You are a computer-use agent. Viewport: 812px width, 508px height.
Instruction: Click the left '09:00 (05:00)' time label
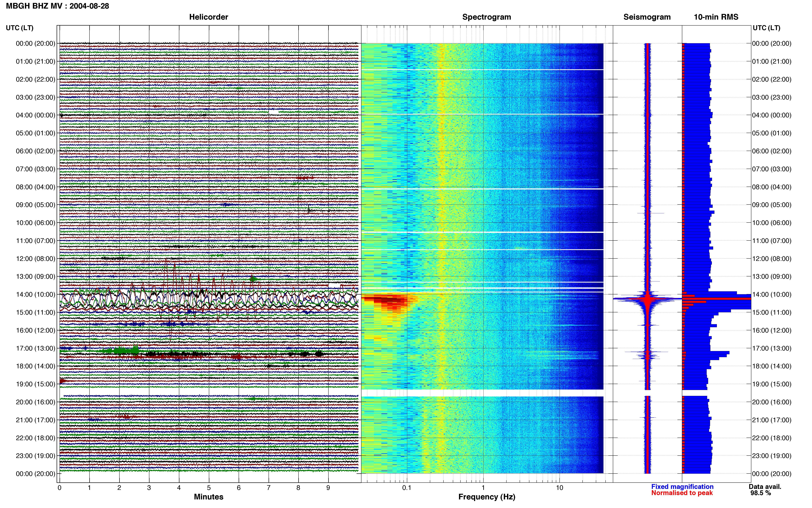[36, 205]
